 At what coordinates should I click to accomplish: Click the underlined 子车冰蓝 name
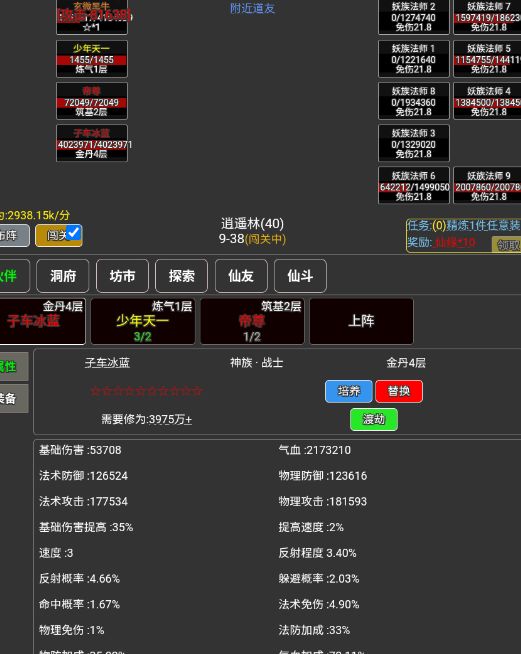107,362
